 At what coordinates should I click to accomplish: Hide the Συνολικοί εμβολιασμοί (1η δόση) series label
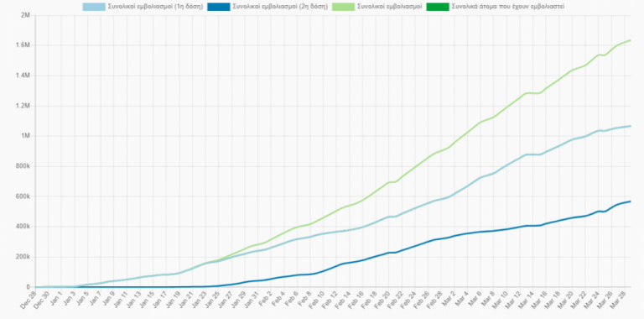[155, 7]
